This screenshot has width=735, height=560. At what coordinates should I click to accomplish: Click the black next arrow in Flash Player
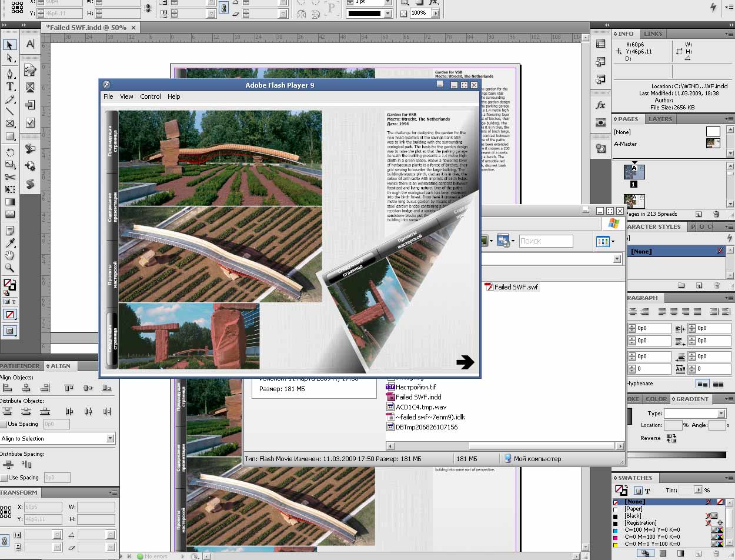point(465,362)
